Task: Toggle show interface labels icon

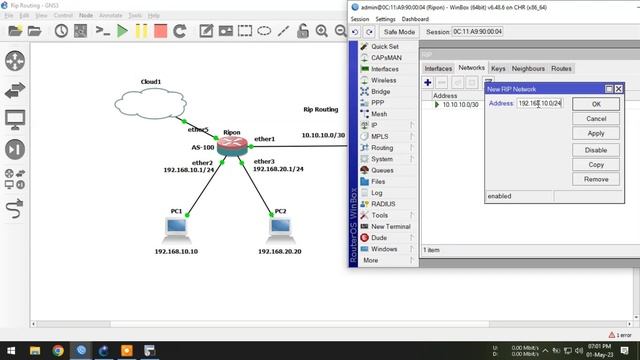Action: click(x=80, y=31)
